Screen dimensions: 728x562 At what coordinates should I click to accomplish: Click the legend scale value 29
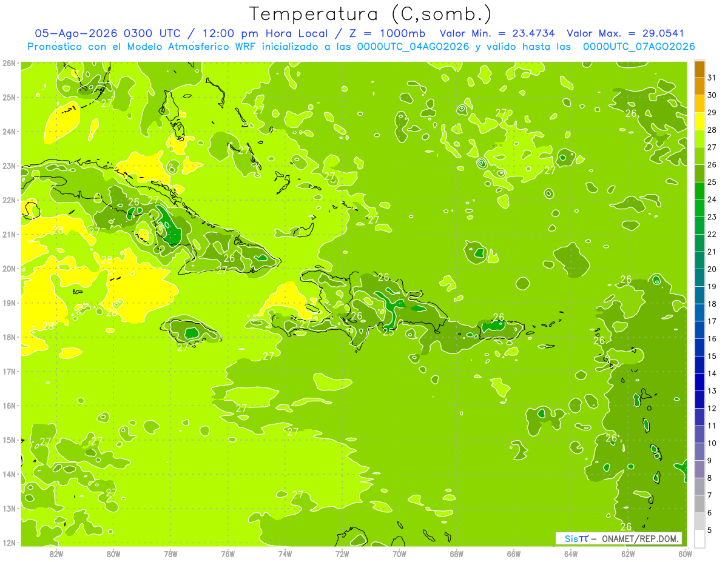click(x=712, y=113)
